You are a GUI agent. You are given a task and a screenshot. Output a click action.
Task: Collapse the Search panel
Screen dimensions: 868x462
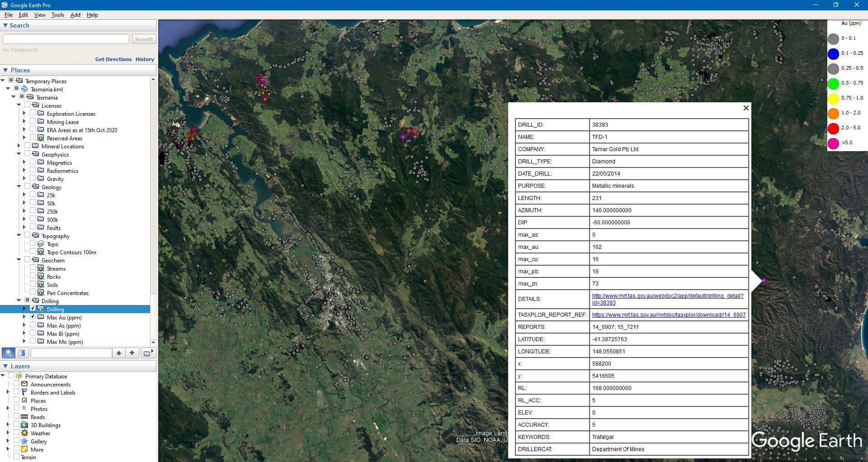point(5,25)
